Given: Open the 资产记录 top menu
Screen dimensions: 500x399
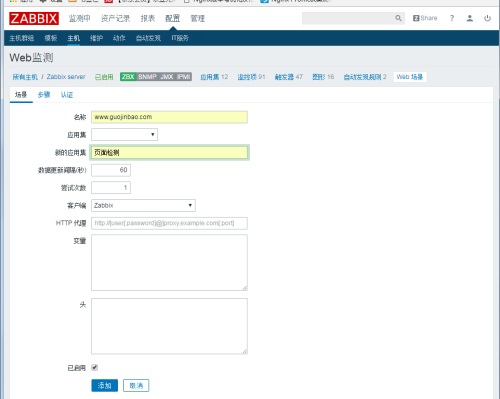Looking at the screenshot, I should click(x=115, y=18).
